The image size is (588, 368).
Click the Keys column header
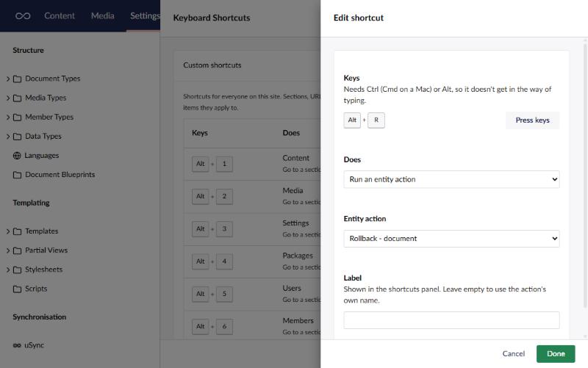(x=199, y=133)
